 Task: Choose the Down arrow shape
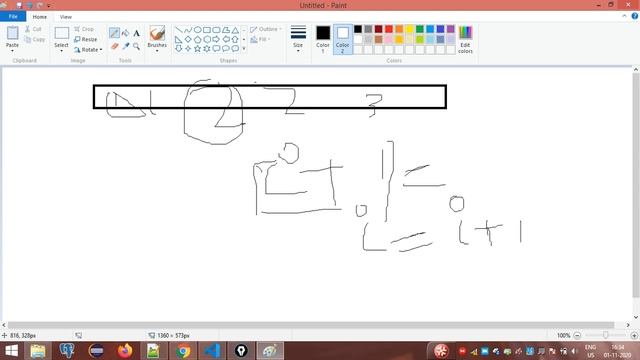pos(178,49)
